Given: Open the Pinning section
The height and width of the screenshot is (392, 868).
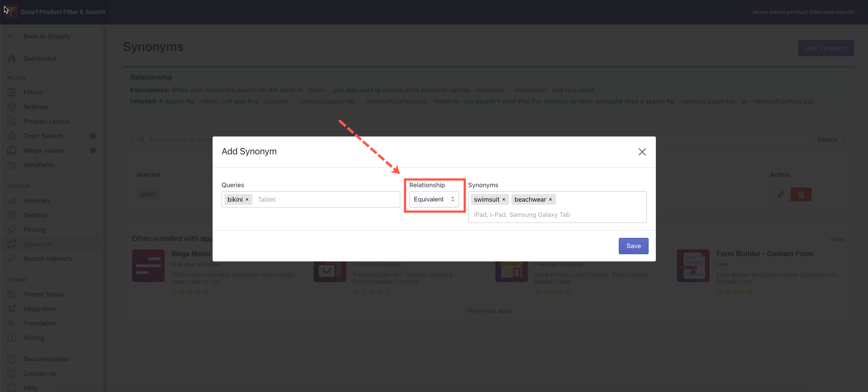Looking at the screenshot, I should 35,229.
